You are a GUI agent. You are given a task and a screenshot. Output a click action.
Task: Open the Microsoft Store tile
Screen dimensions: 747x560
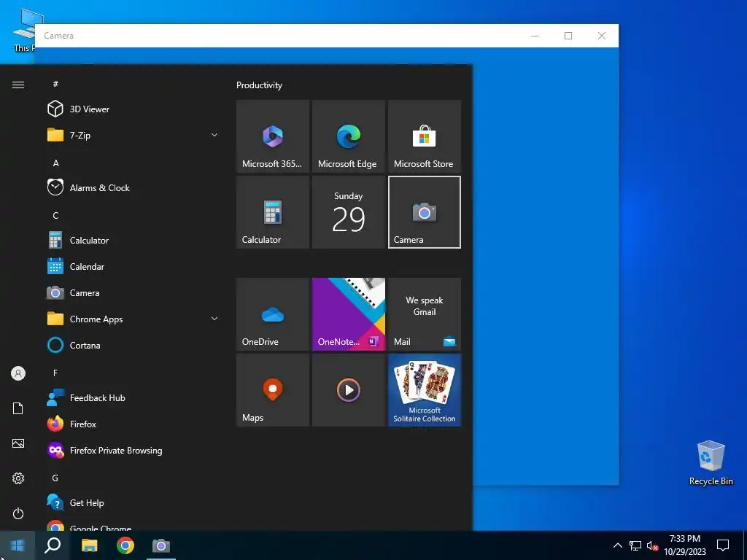click(x=425, y=136)
